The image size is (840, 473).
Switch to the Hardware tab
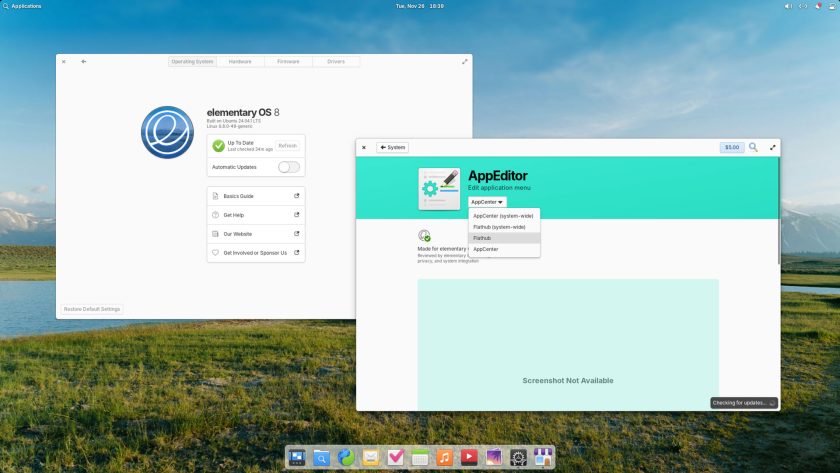[x=240, y=62]
